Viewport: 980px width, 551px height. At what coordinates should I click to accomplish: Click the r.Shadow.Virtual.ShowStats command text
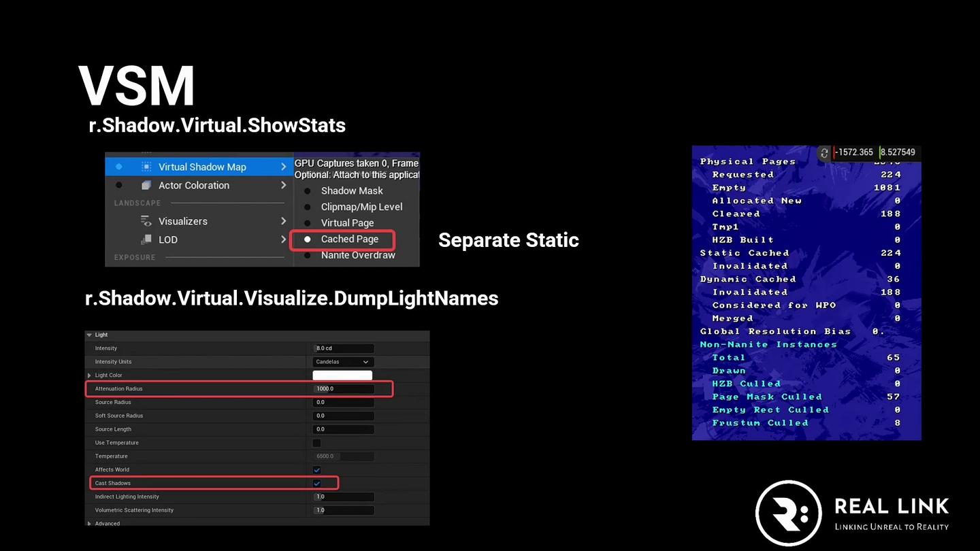coord(217,126)
